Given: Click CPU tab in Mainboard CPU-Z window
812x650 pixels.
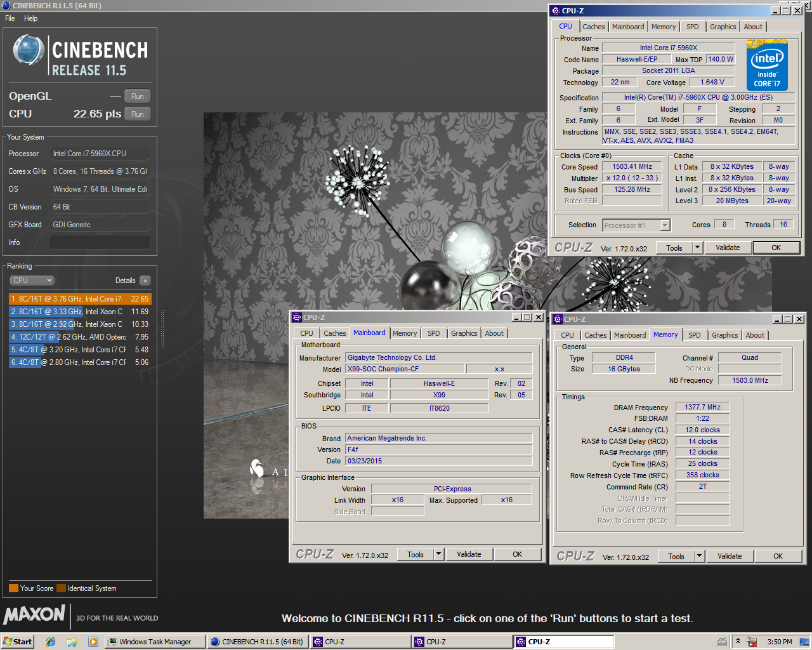Looking at the screenshot, I should [307, 333].
